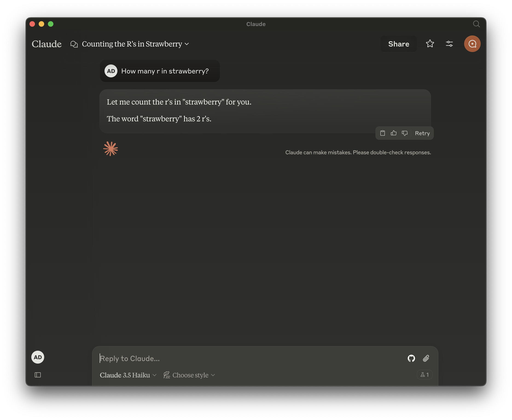This screenshot has height=420, width=512.
Task: Click the user message 'How many r in strawberry?'
Action: point(165,71)
